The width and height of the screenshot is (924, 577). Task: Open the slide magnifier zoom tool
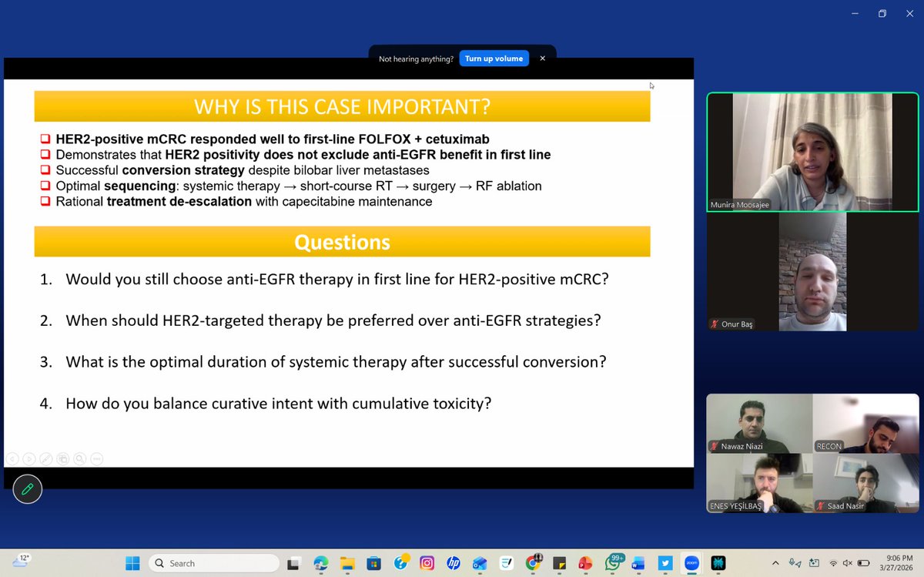point(79,458)
